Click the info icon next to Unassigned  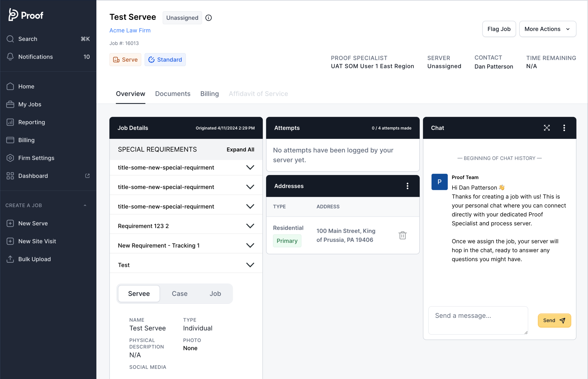point(208,17)
